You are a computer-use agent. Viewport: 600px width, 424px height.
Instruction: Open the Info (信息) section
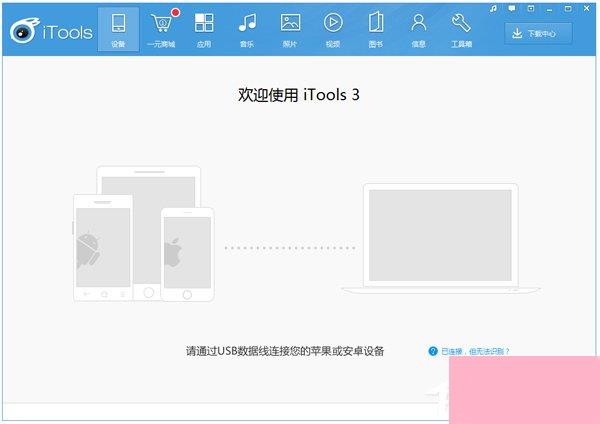pos(419,29)
